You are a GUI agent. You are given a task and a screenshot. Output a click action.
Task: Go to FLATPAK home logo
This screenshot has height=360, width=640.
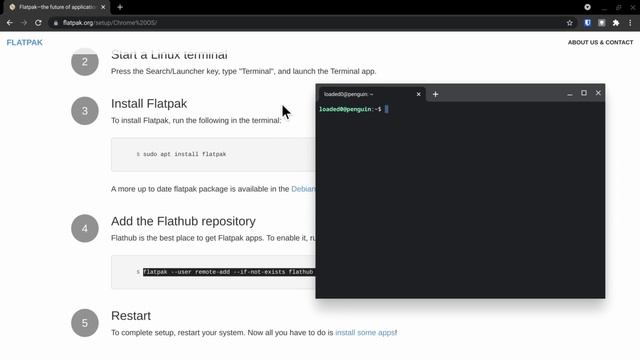(24, 42)
